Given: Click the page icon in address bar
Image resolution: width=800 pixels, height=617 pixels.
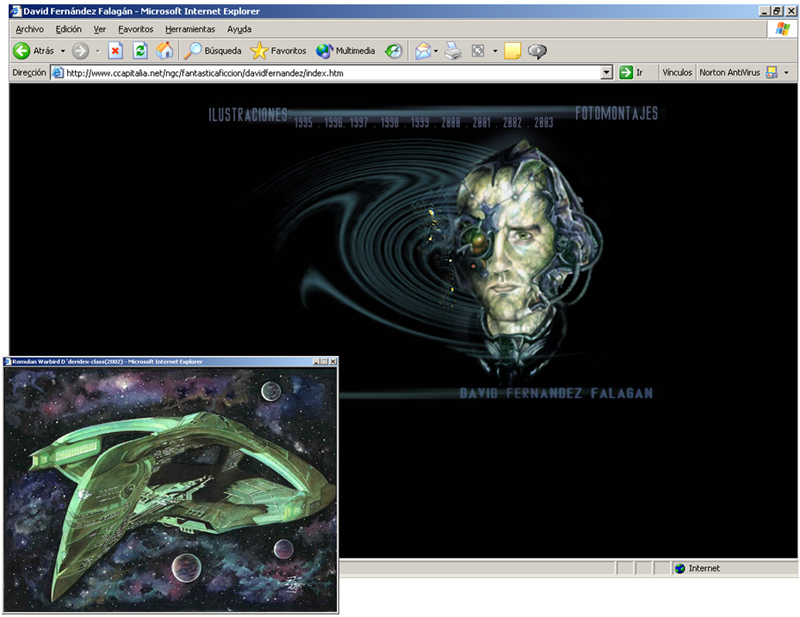Looking at the screenshot, I should (x=58, y=73).
